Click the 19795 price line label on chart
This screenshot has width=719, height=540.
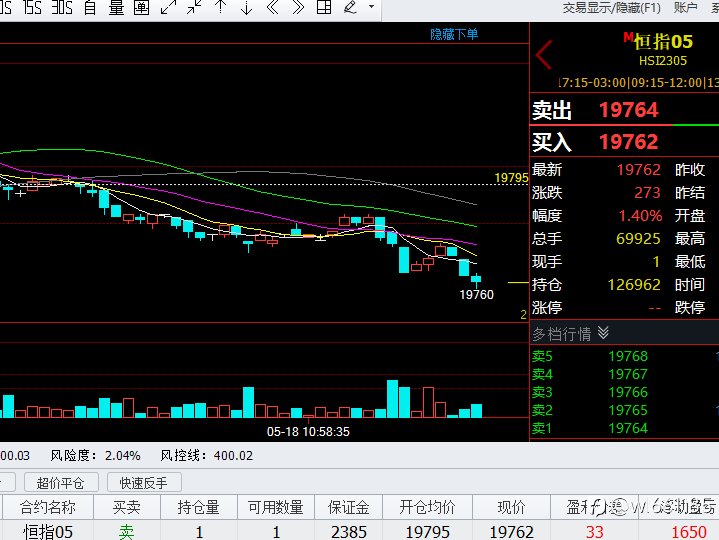511,178
